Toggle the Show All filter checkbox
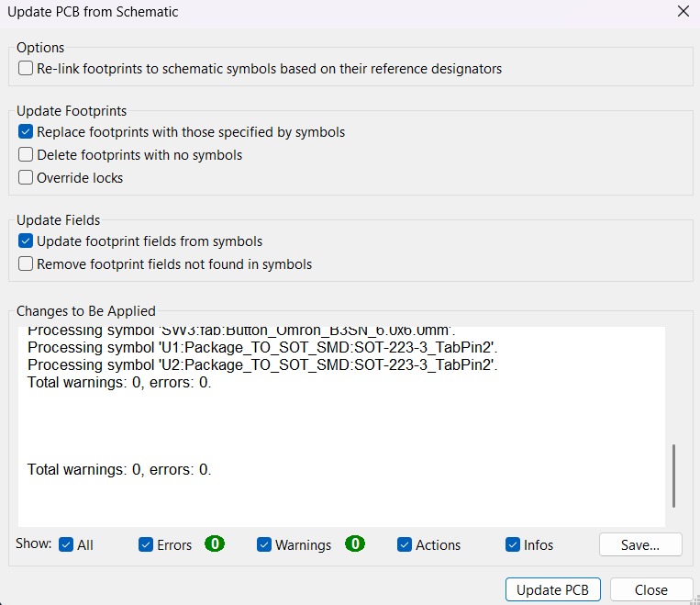Screen dimensions: 700x605 [66, 544]
